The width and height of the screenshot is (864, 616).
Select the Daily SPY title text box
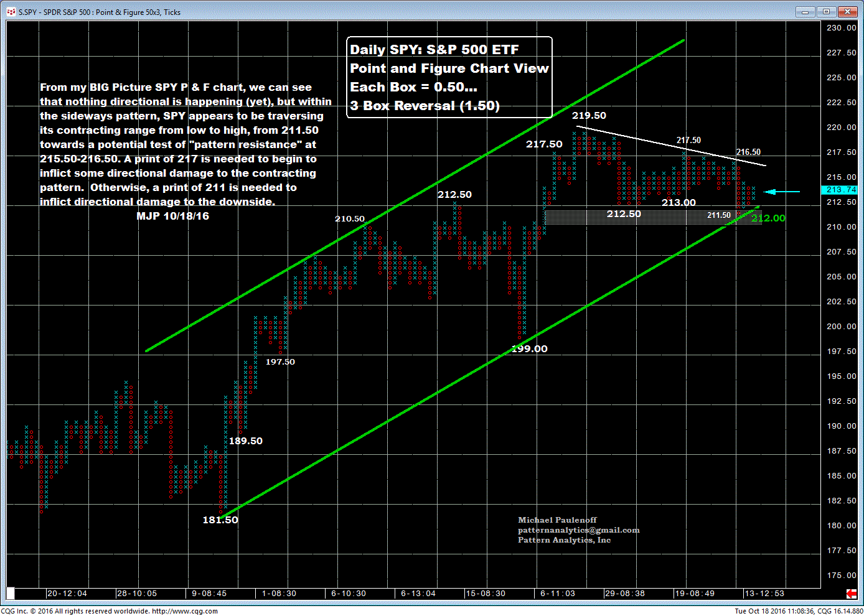click(x=449, y=77)
